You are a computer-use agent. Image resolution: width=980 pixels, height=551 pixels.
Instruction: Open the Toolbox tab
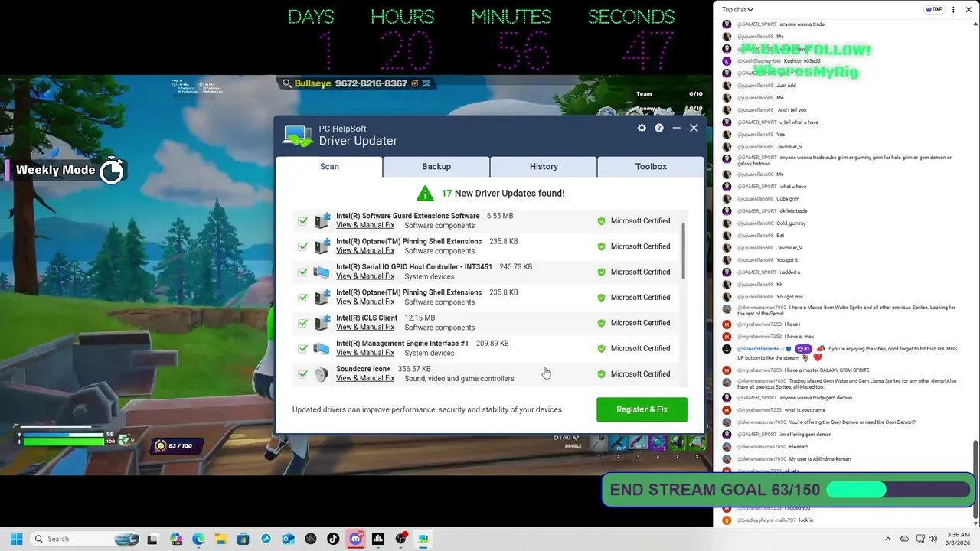651,166
